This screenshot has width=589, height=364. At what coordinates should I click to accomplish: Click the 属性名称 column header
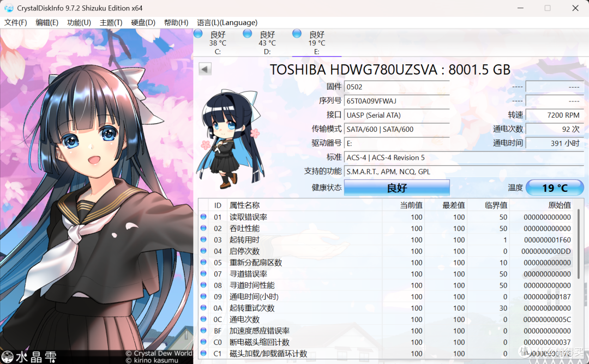[x=305, y=205]
